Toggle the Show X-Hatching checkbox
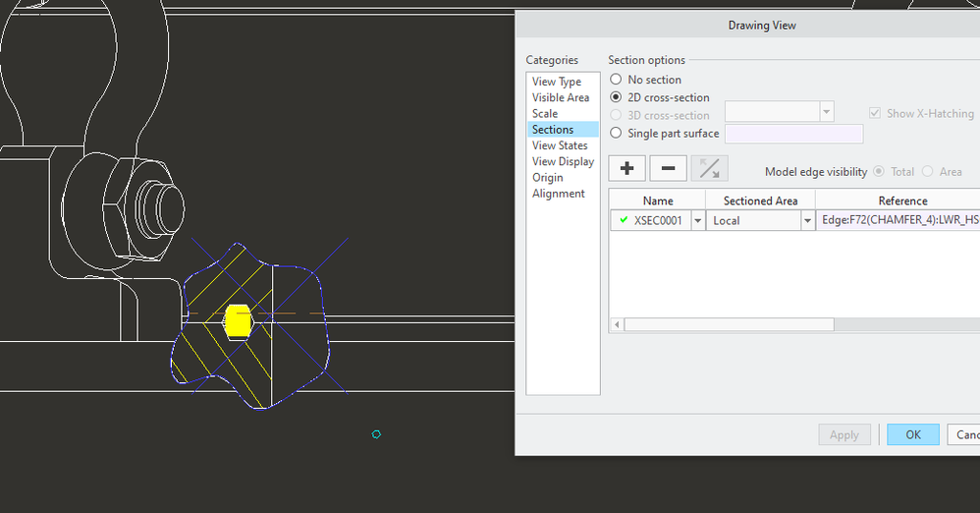980x513 pixels. [x=875, y=113]
